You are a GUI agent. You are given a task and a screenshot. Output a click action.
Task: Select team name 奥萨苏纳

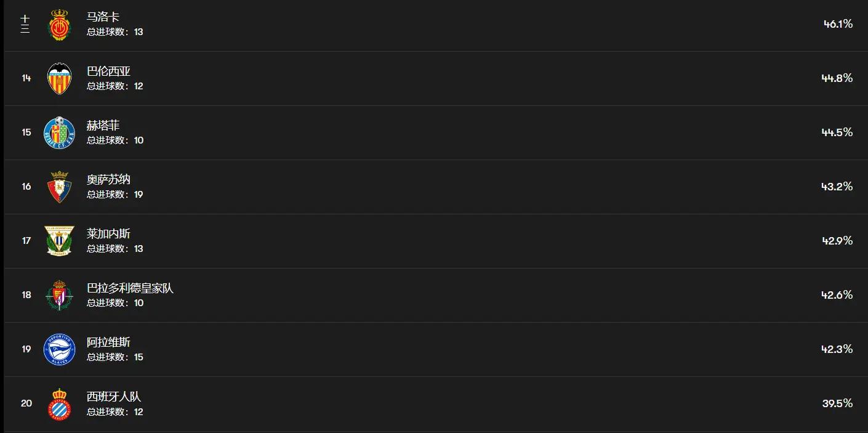(x=108, y=180)
